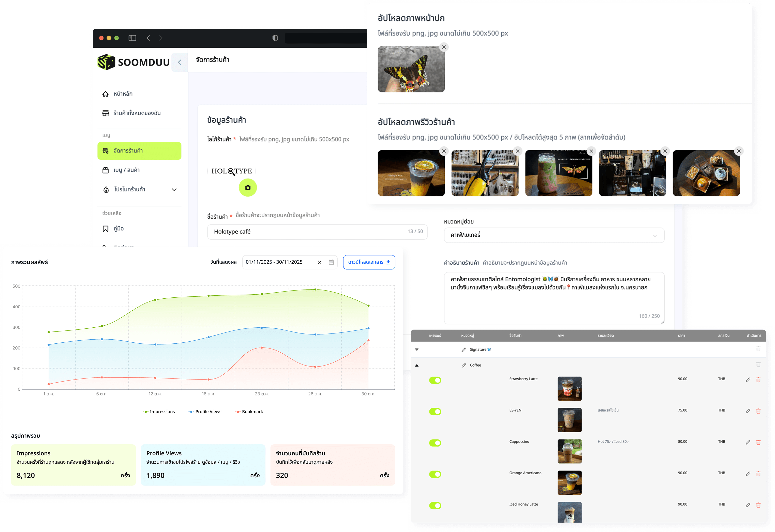Toggle publish switch for ES-YEN
This screenshot has width=775, height=532.
[435, 412]
